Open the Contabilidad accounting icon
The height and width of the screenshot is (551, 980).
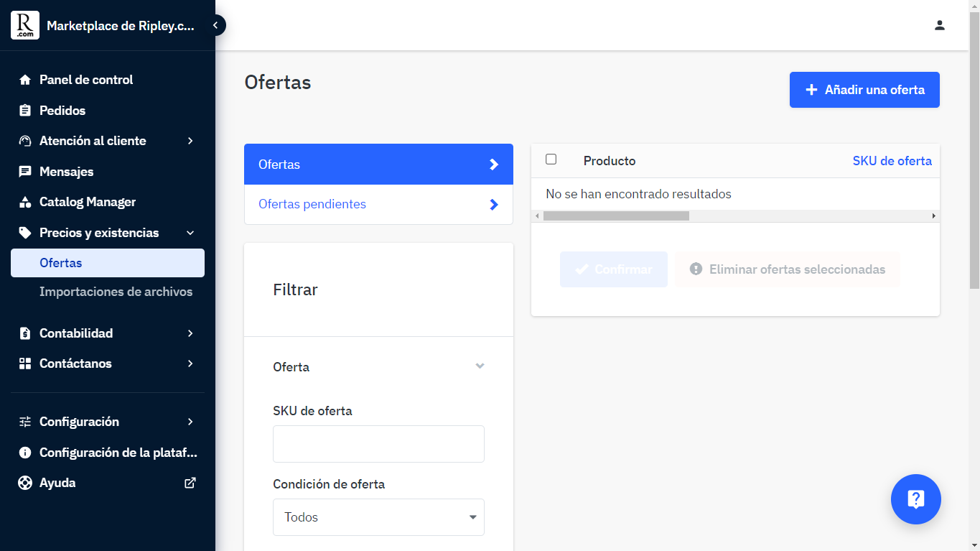point(24,333)
